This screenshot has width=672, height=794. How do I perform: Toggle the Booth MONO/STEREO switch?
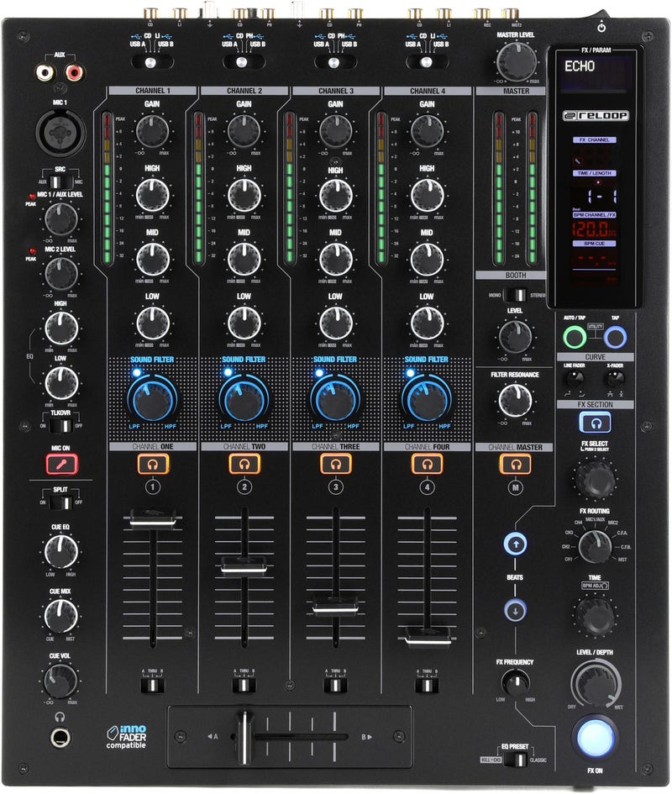click(515, 295)
